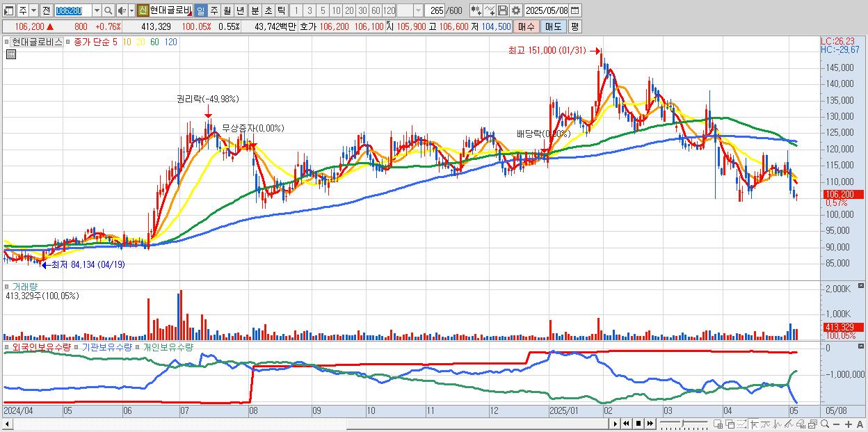Choose the 3 interval button
This screenshot has height=432, width=868.
tap(310, 10)
